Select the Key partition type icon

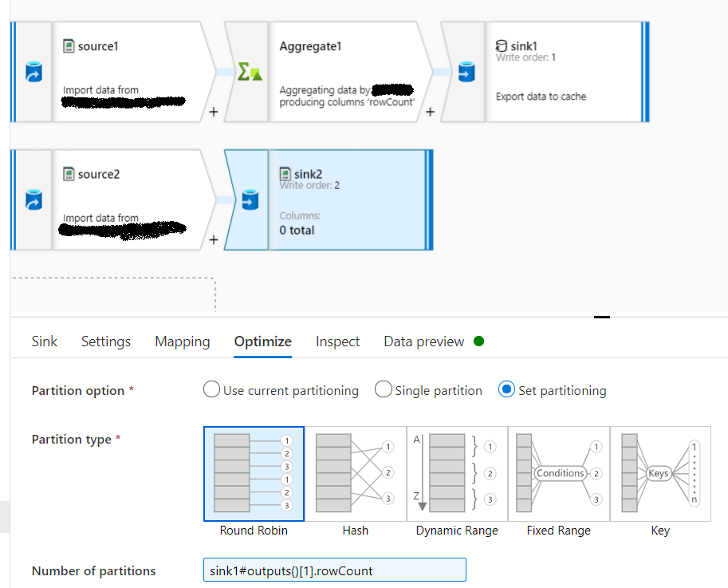pos(659,473)
